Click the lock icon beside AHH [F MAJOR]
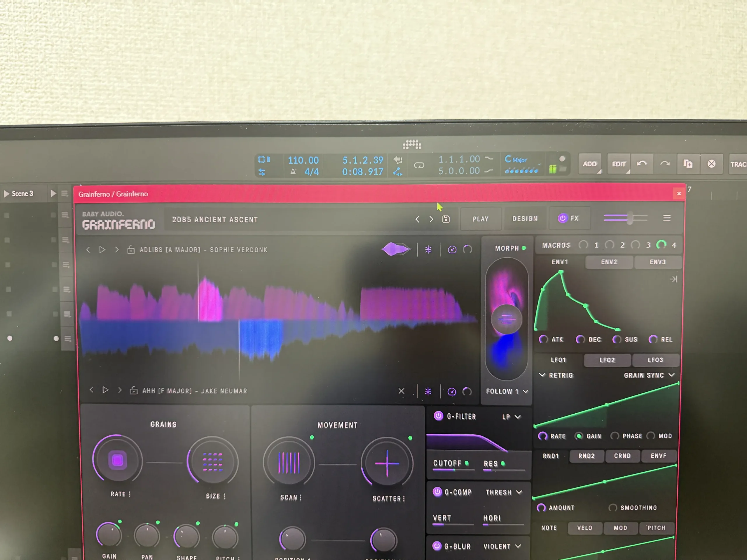 (134, 391)
